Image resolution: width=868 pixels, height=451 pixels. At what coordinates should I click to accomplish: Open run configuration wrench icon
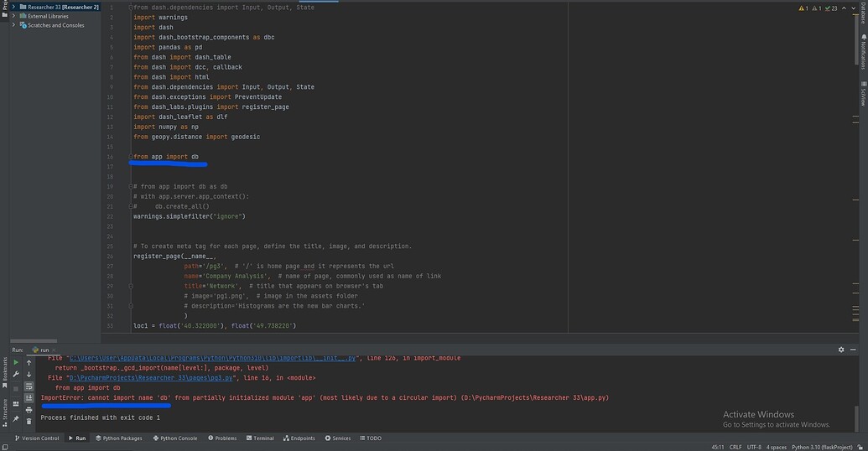15,375
